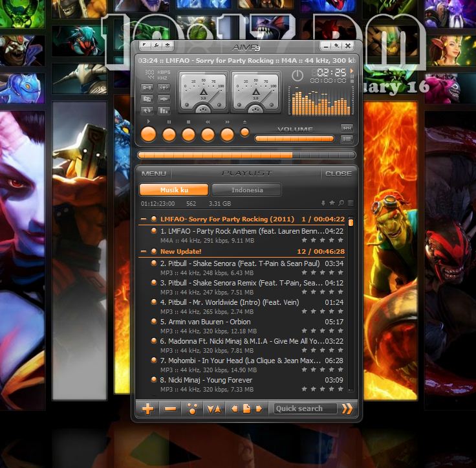
Task: Select track 7. Mohombi - In Your Head
Action: (243, 365)
